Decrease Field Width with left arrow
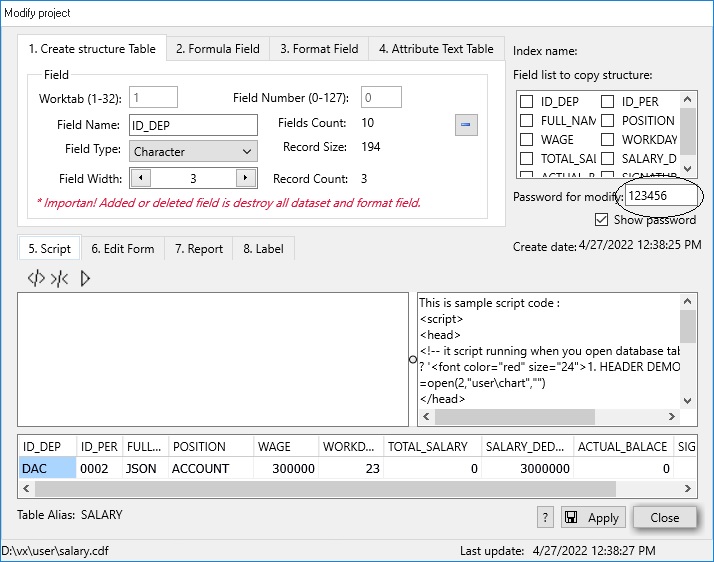The width and height of the screenshot is (714, 562). click(141, 178)
